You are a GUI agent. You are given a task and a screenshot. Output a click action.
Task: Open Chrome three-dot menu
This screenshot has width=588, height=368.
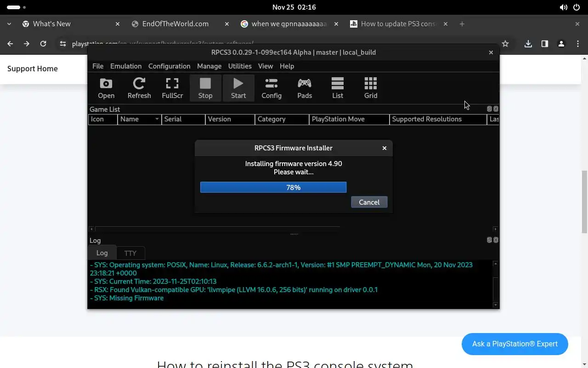coord(578,44)
